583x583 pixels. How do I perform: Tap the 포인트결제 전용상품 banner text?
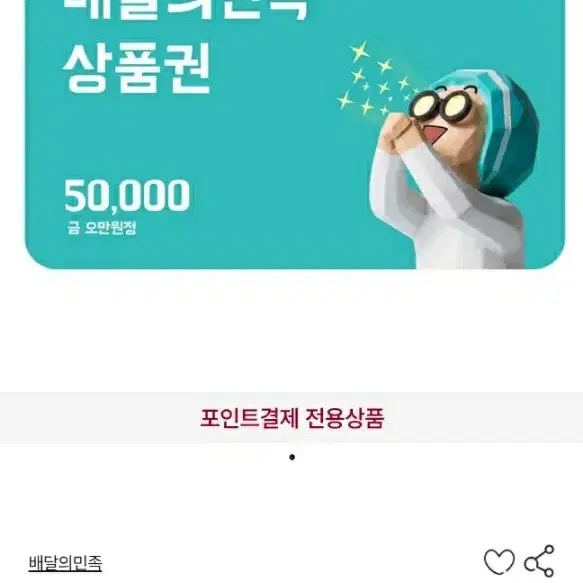tap(292, 418)
